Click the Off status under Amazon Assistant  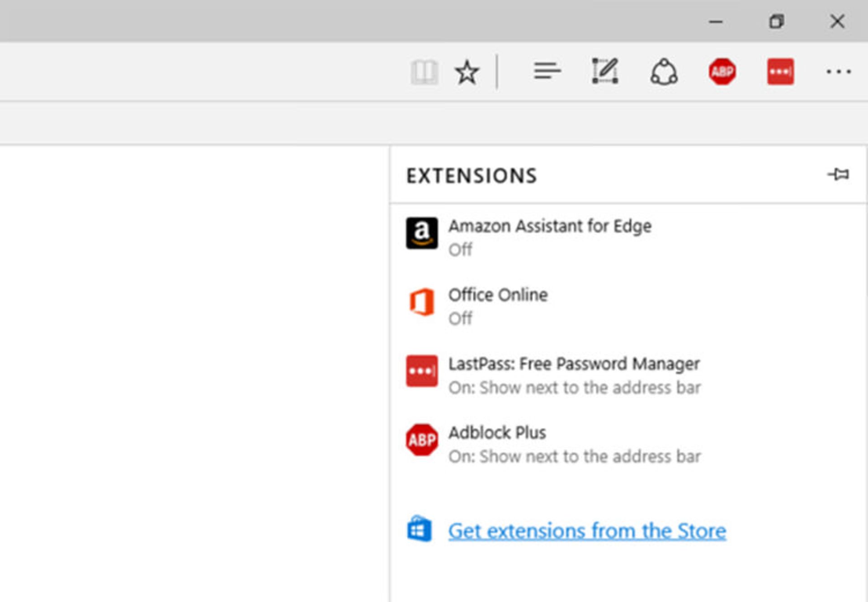point(460,250)
